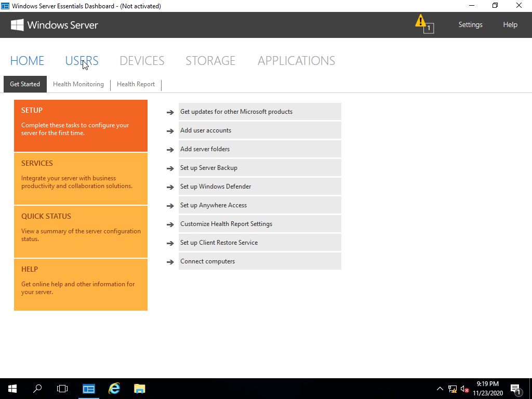Select the SETUP category tile
This screenshot has height=399, width=532.
[x=81, y=126]
